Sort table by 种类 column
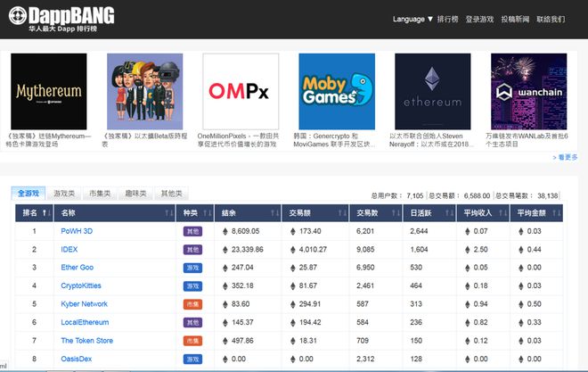Image resolution: width=588 pixels, height=372 pixels. pos(195,213)
